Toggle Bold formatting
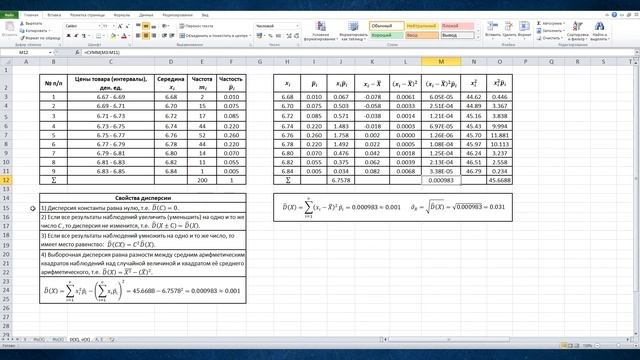The image size is (640, 360). pos(69,36)
